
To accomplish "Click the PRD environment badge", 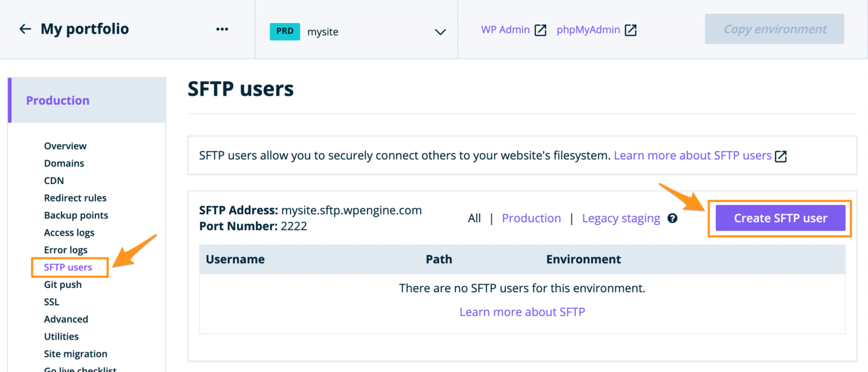I will tap(285, 32).
